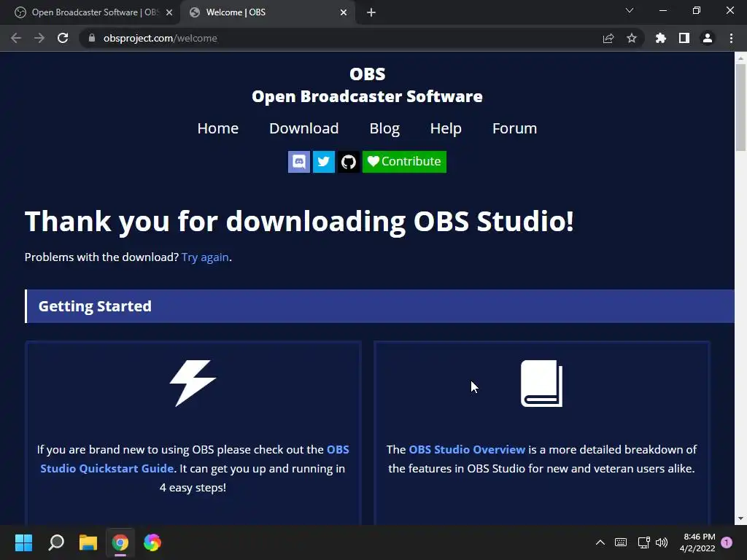This screenshot has height=560, width=747.
Task: Open the notification badge showing 1
Action: 727,542
